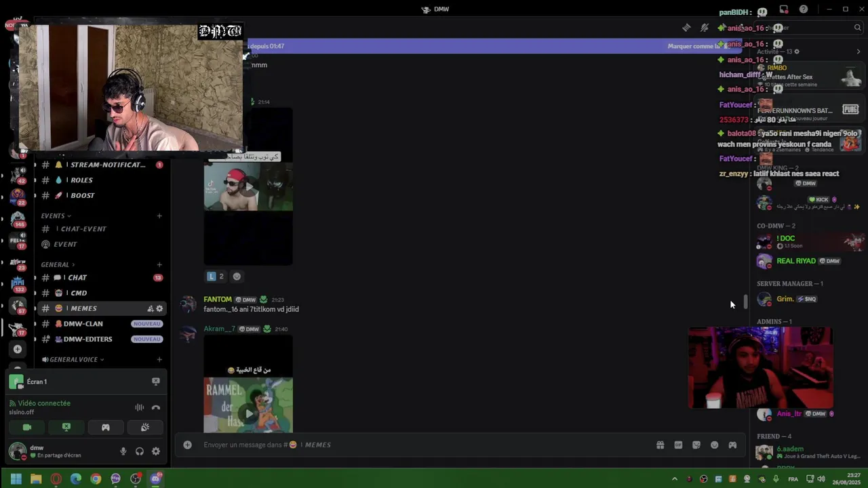This screenshot has width=868, height=488.
Task: Collapse the EVENTS category
Action: point(56,216)
